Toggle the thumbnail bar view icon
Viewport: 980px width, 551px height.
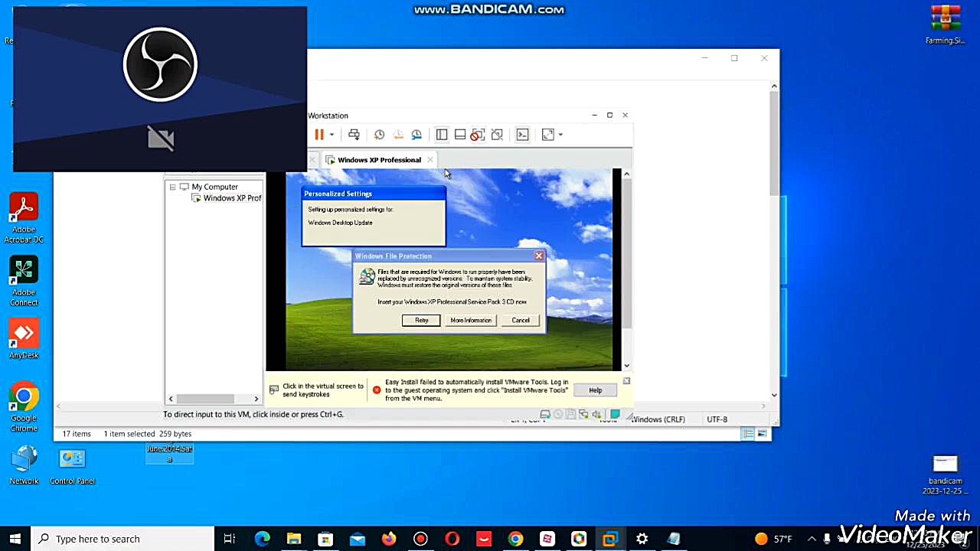point(460,135)
